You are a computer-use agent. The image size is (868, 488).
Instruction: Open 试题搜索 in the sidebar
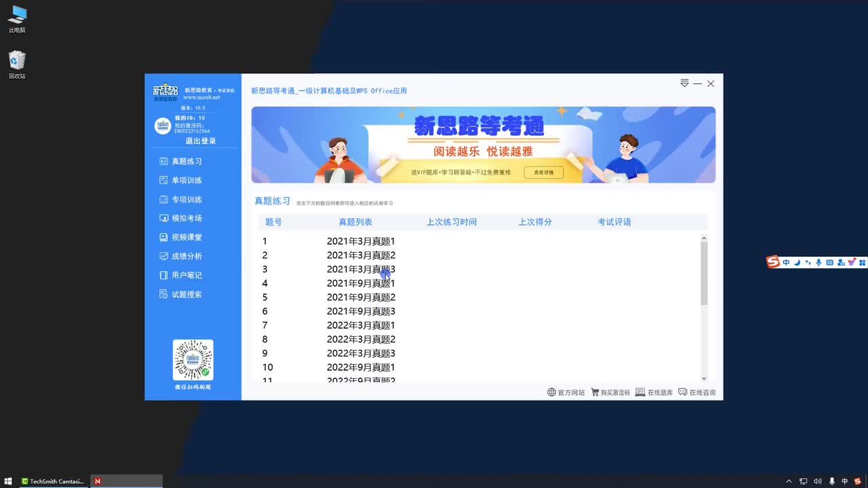point(180,294)
